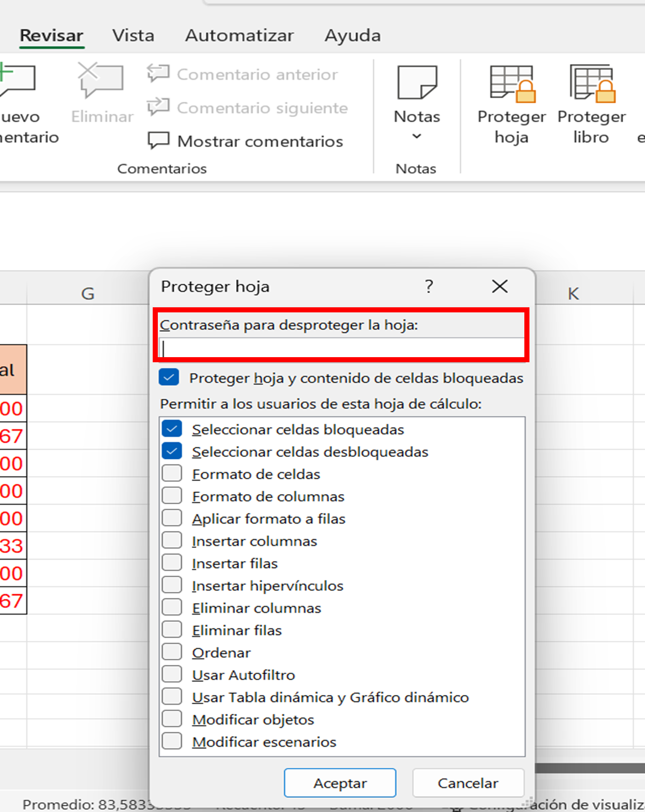
Task: Click the Proteger hoja lock icon
Action: (511, 83)
